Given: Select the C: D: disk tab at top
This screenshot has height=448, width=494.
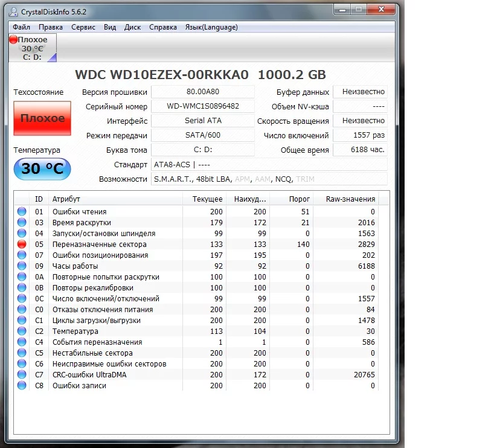Looking at the screenshot, I should (x=33, y=48).
